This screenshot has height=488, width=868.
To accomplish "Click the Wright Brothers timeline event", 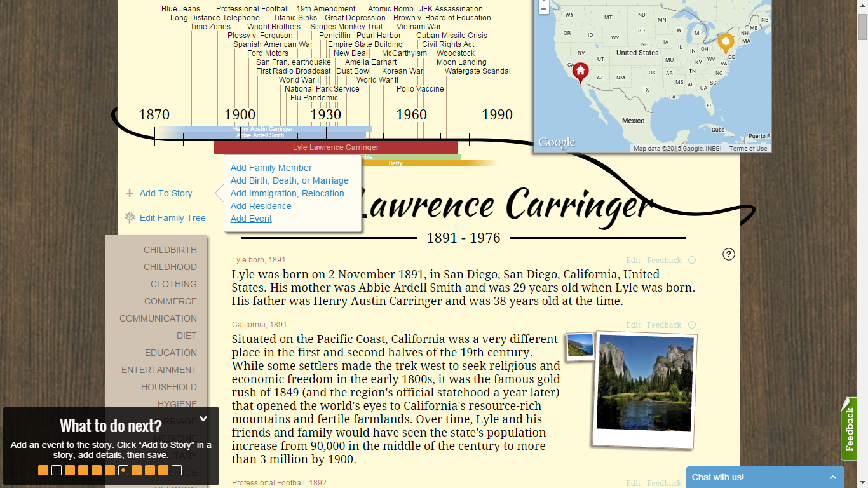I will (274, 27).
